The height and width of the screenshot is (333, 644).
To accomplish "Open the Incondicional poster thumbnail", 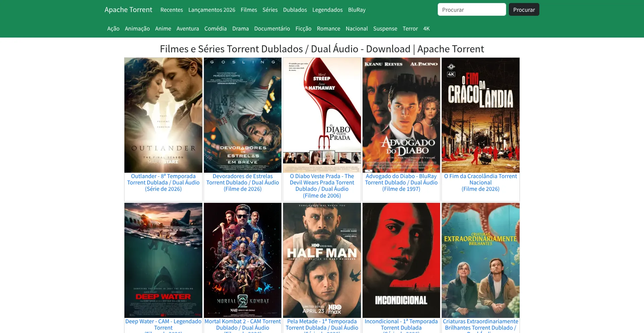I will pos(401,260).
